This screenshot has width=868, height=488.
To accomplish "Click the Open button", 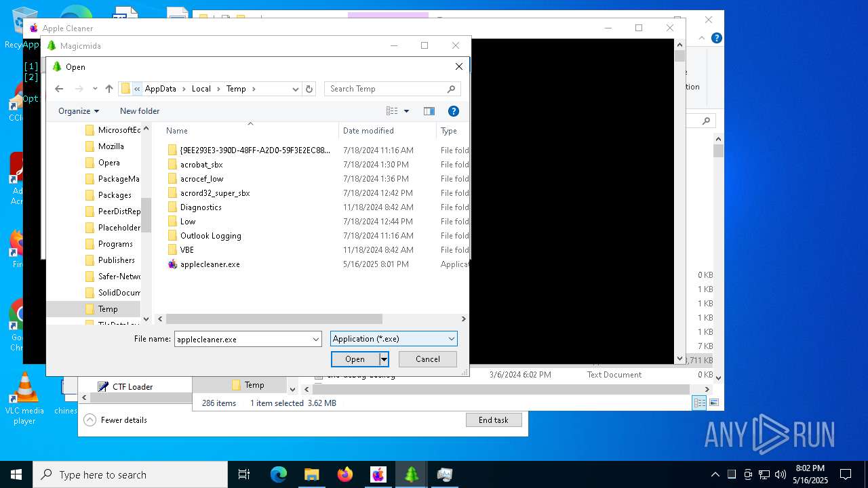I will (355, 359).
